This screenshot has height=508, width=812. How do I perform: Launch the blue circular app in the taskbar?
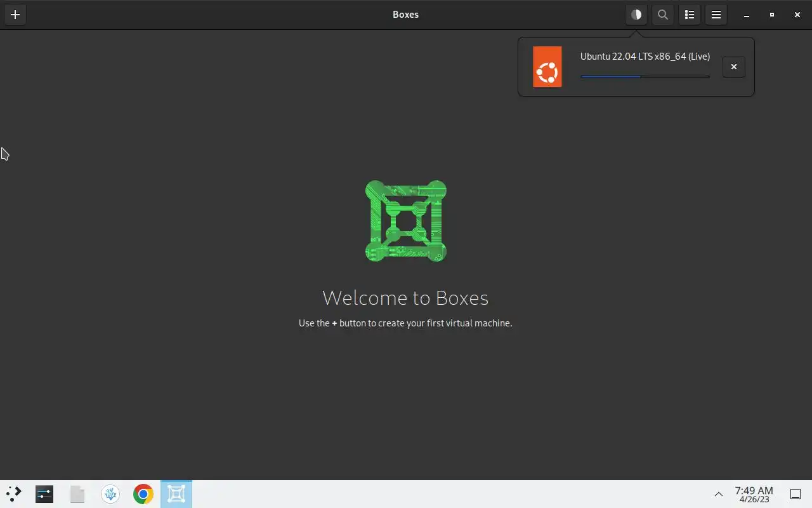click(110, 494)
